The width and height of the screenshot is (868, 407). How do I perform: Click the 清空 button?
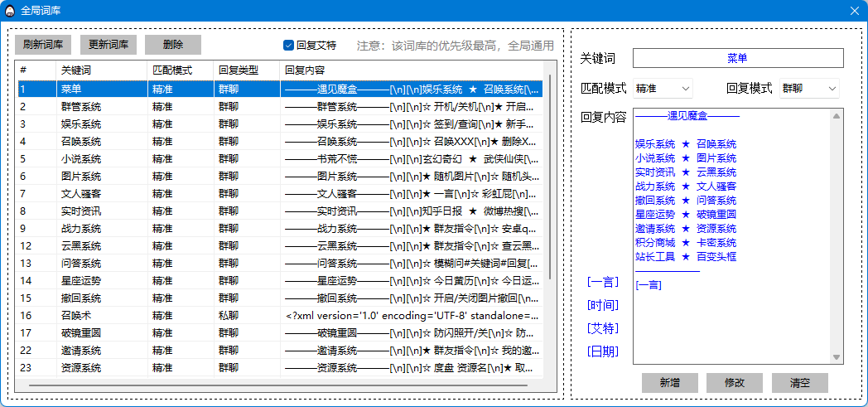pyautogui.click(x=800, y=383)
